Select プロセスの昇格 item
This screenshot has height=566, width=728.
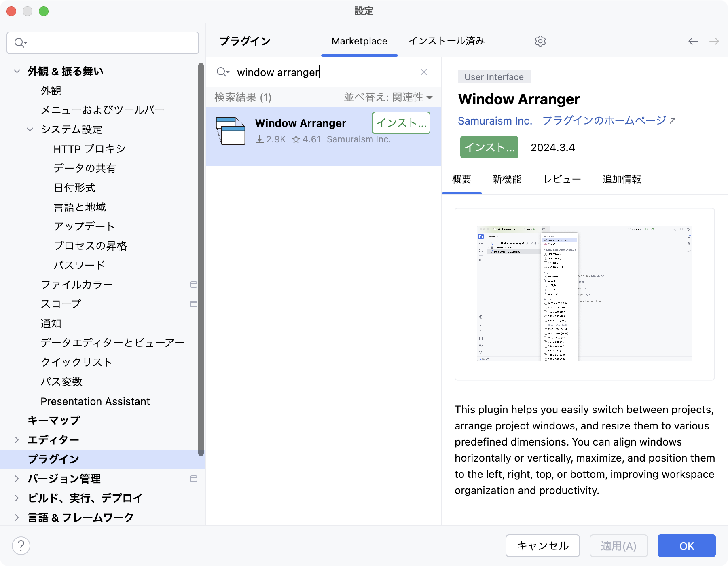[91, 246]
